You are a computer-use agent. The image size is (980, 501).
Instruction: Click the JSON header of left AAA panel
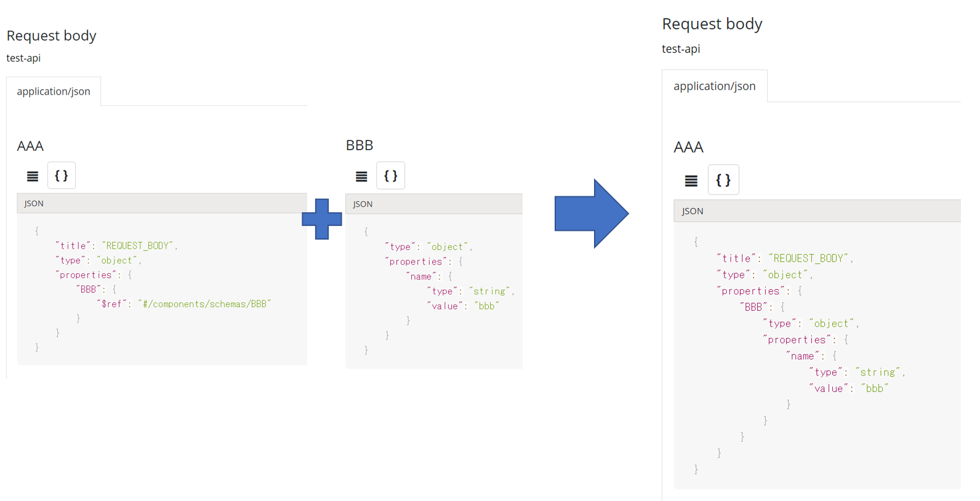click(162, 203)
